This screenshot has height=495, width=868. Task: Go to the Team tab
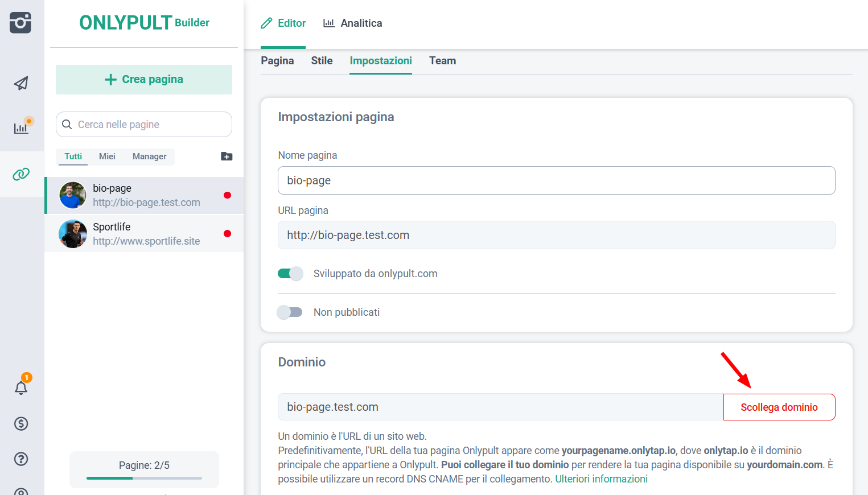click(442, 61)
